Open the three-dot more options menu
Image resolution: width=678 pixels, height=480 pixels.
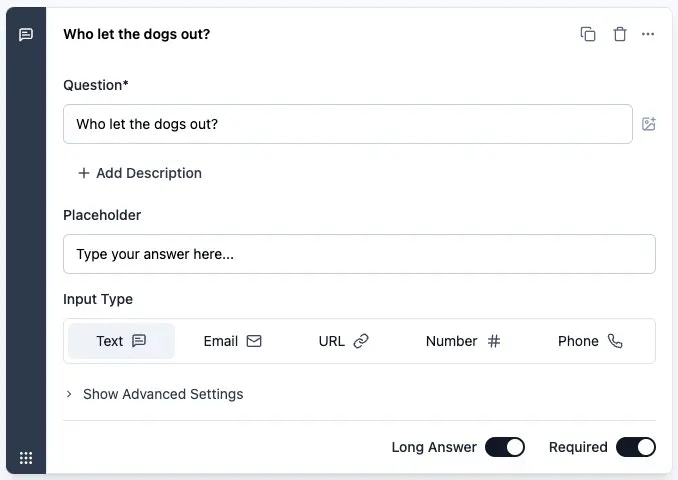pyautogui.click(x=648, y=34)
